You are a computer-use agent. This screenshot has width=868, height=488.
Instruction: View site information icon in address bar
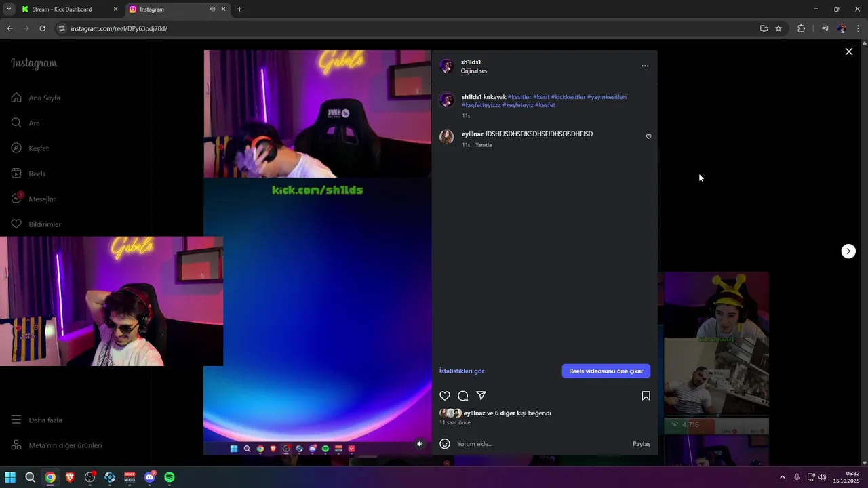[62, 28]
